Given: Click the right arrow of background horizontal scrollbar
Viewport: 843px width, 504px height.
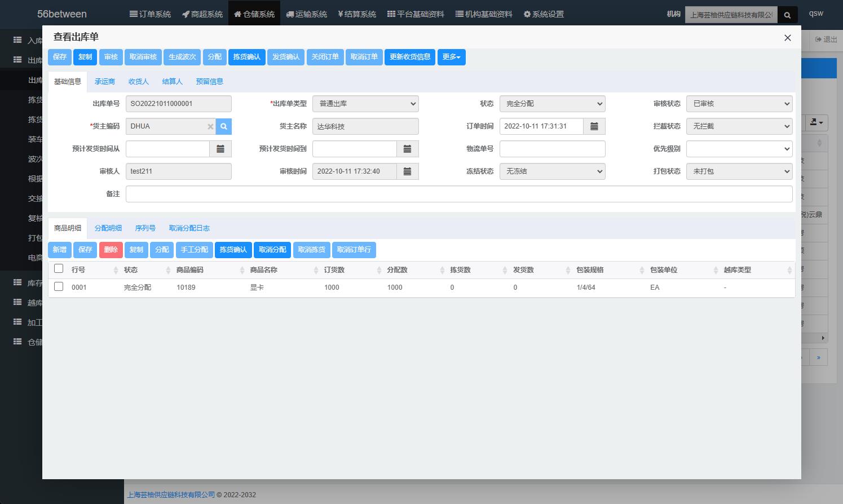Looking at the screenshot, I should pyautogui.click(x=823, y=338).
